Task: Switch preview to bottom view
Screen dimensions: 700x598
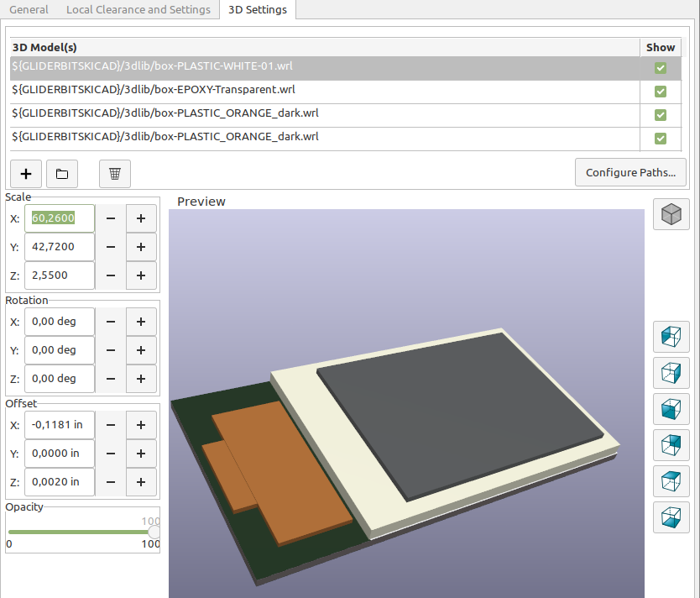Action: 671,517
